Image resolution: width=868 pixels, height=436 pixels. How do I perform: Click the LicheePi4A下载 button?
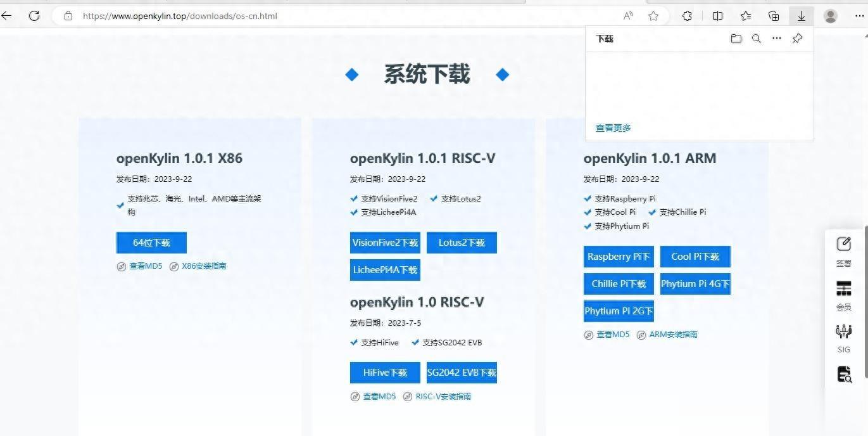[385, 270]
